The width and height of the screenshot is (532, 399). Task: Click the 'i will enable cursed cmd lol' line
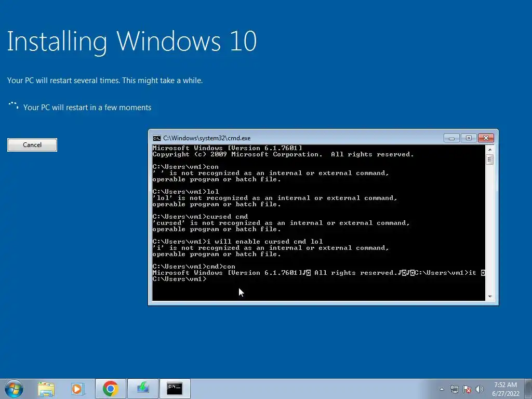237,242
